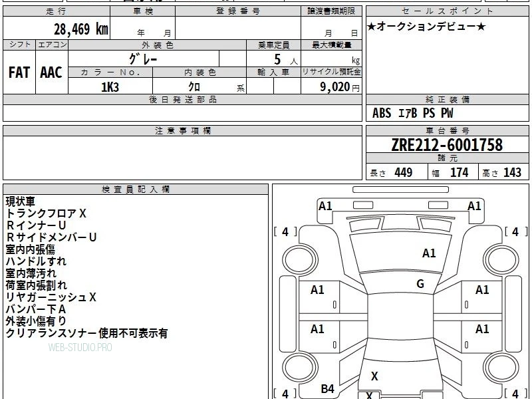Click the note クリアランスソナー使用不可表示有

coord(86,333)
